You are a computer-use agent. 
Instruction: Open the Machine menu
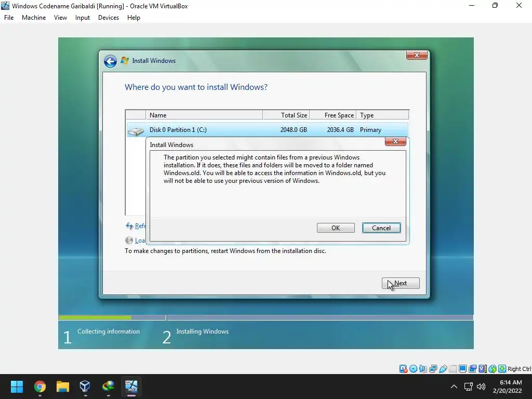[34, 18]
